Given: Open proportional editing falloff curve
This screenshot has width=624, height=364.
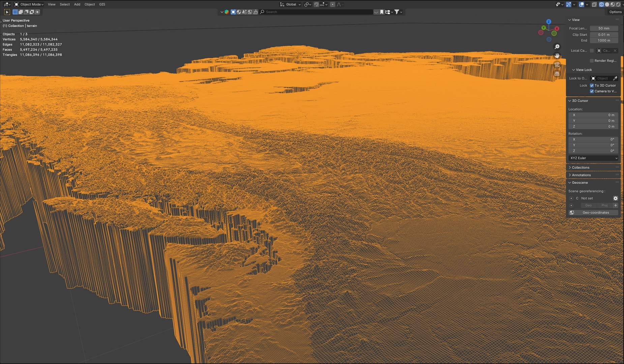Looking at the screenshot, I should point(340,4).
